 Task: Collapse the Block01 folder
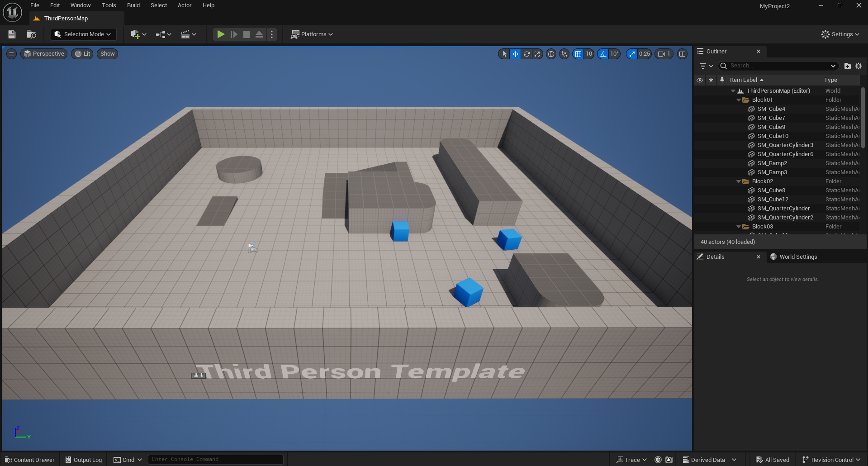[739, 100]
